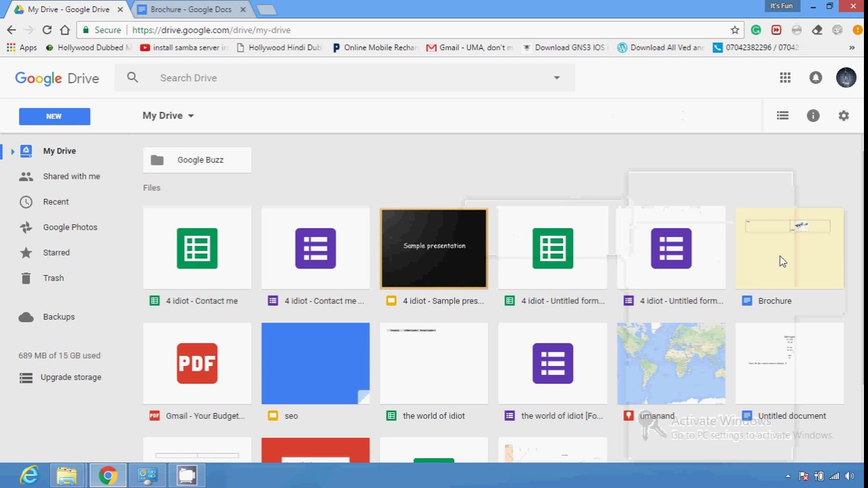The width and height of the screenshot is (868, 488).
Task: Go back in browser history
Action: (12, 30)
